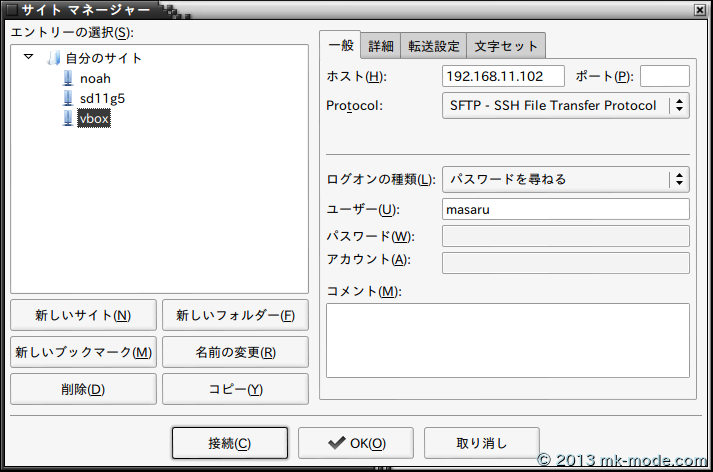The image size is (713, 472).
Task: Click the noah server icon
Action: tap(68, 78)
